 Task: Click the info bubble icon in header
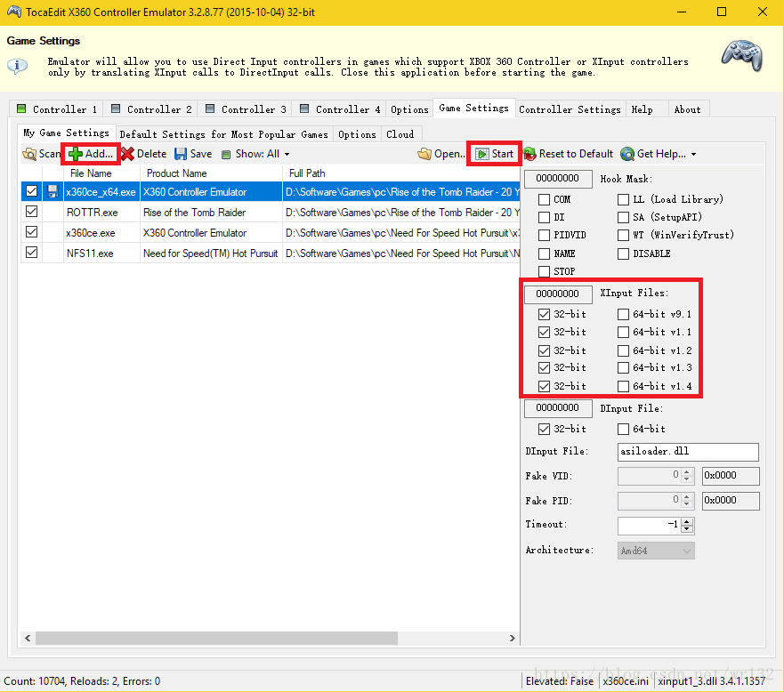pyautogui.click(x=18, y=66)
